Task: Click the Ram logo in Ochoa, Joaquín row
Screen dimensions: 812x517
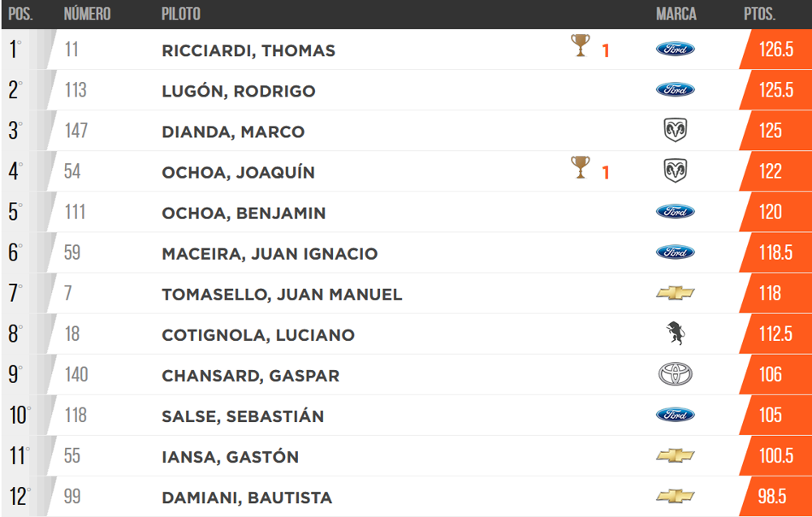Action: (676, 170)
